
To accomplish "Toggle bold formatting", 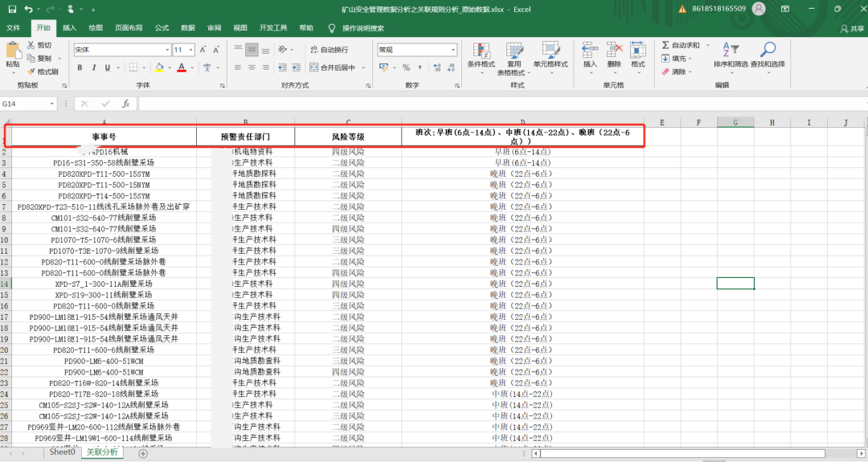I will click(x=80, y=67).
